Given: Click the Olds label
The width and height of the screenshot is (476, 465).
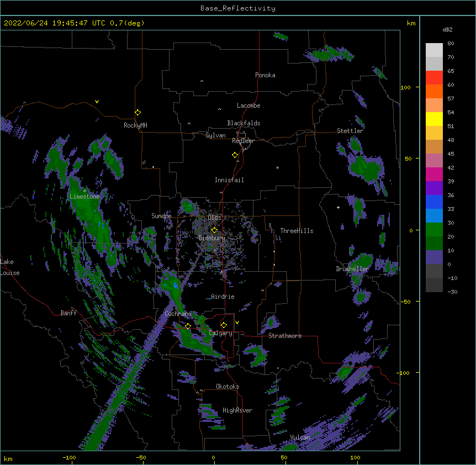Looking at the screenshot, I should tap(214, 218).
